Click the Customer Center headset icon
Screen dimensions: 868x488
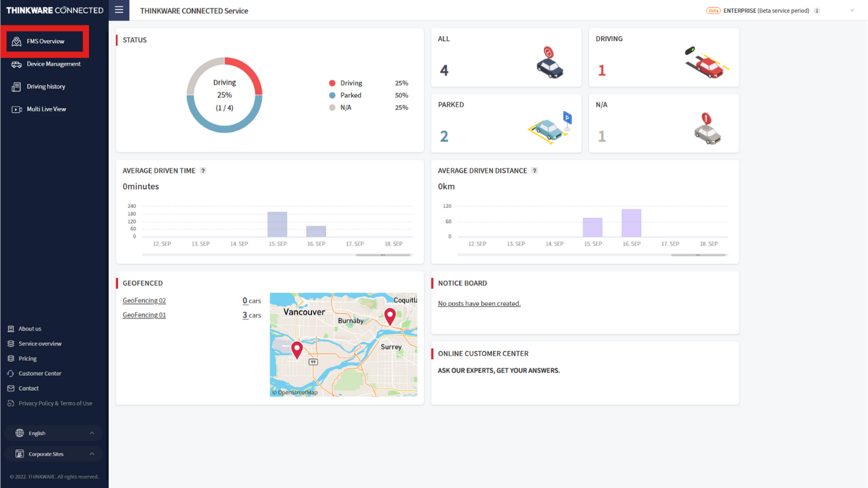11,374
